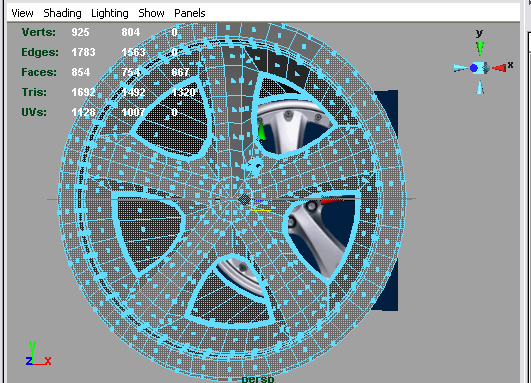Open the Lighting menu
This screenshot has width=531, height=383.
point(110,13)
